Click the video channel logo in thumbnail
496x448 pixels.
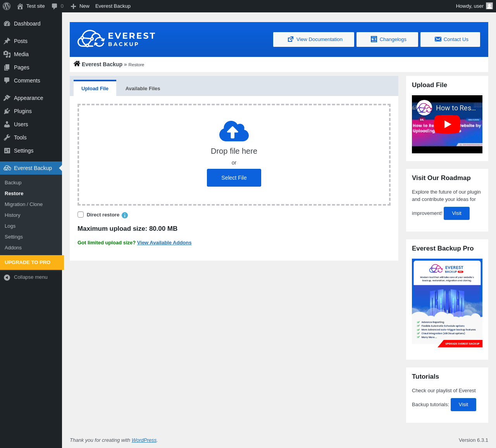point(424,108)
